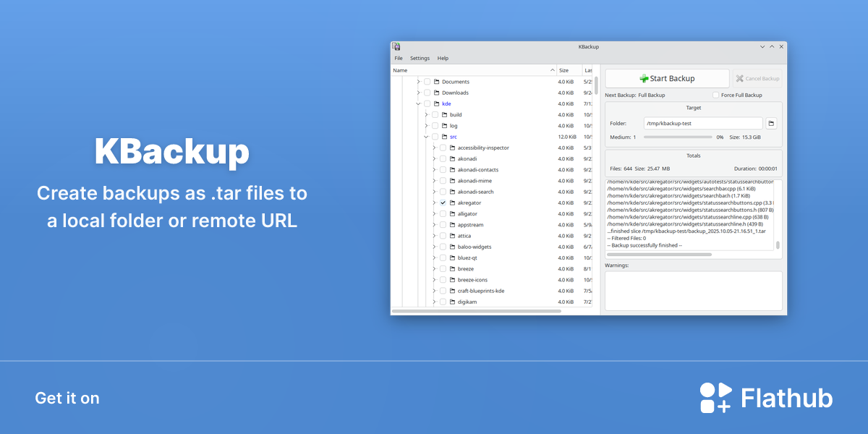Viewport: 868px width, 434px height.
Task: Click the folder icon beside kde
Action: (436, 103)
